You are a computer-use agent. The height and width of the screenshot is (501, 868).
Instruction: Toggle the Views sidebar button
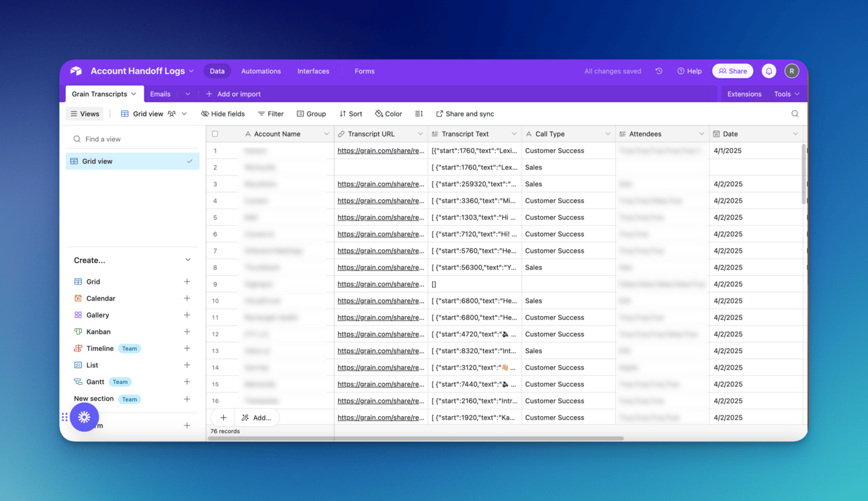pos(85,114)
